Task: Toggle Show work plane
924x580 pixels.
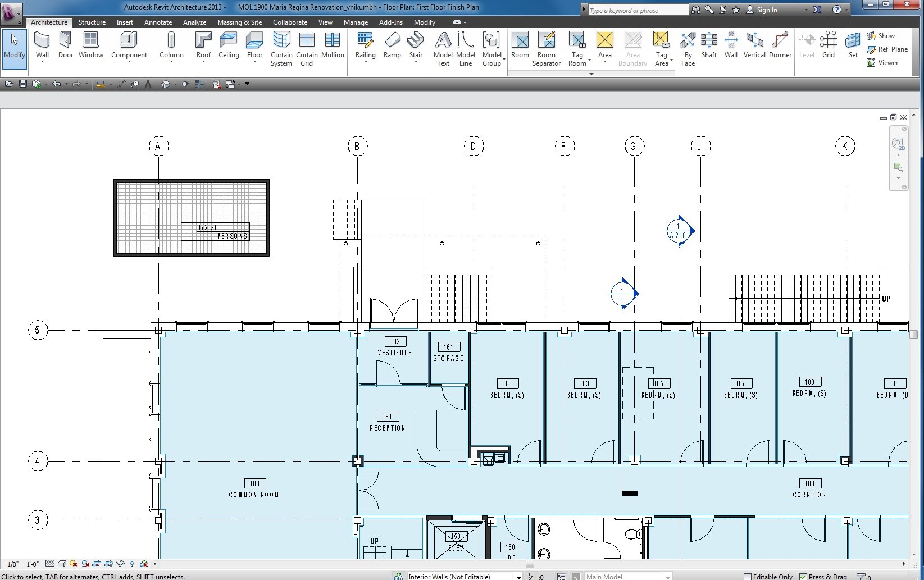Action: [x=881, y=36]
